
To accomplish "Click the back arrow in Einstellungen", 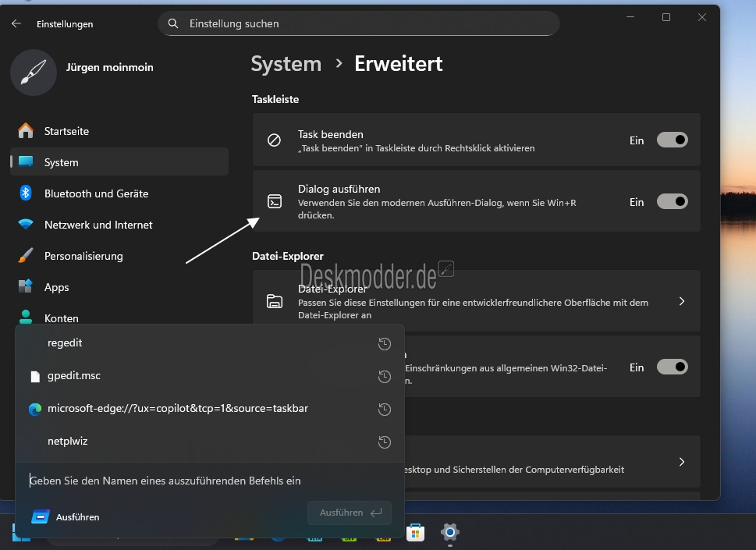I will click(16, 23).
